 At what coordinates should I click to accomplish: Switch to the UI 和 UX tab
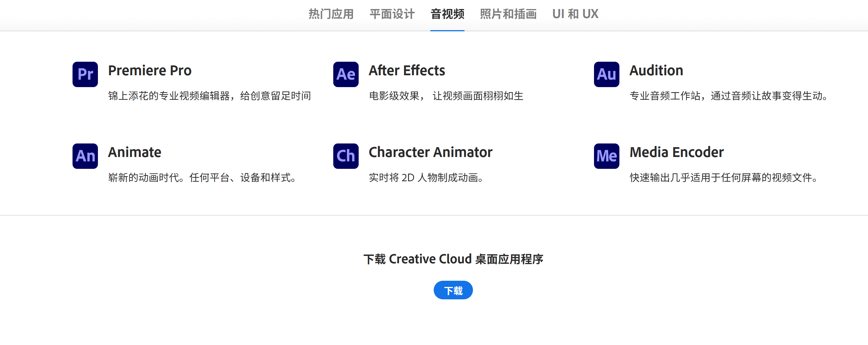575,14
